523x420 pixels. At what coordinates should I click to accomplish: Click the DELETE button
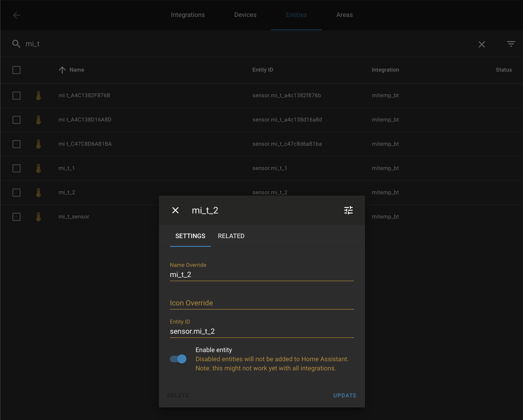click(178, 395)
